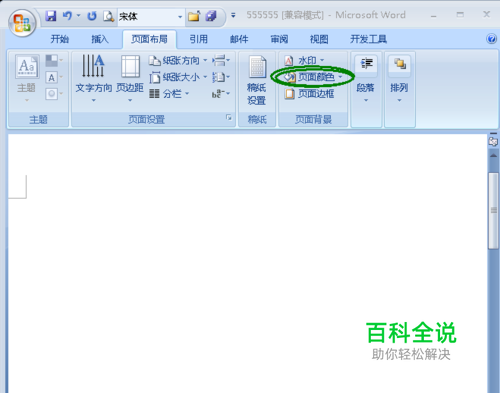Open the customize quick access toolbar arrow
500x393 pixels.
point(233,15)
